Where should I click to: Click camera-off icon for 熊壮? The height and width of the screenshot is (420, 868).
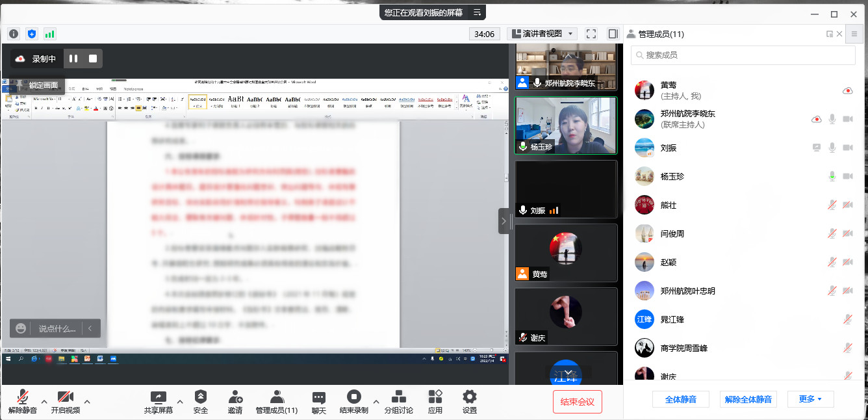[x=847, y=205]
